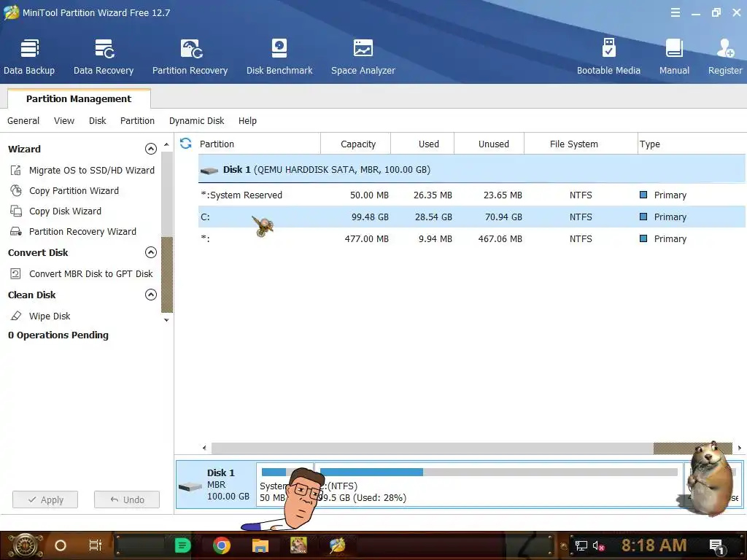Open the Cortana search circle

(61, 545)
